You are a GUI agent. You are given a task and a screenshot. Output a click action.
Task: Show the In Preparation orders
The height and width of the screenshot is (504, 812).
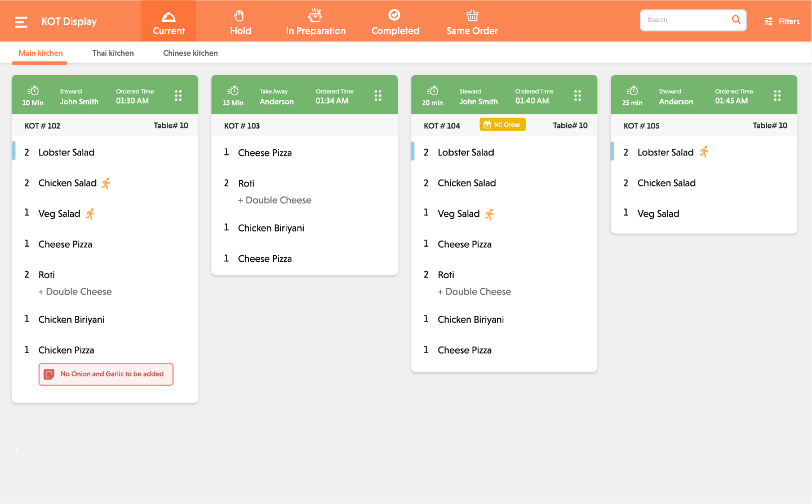tap(316, 22)
